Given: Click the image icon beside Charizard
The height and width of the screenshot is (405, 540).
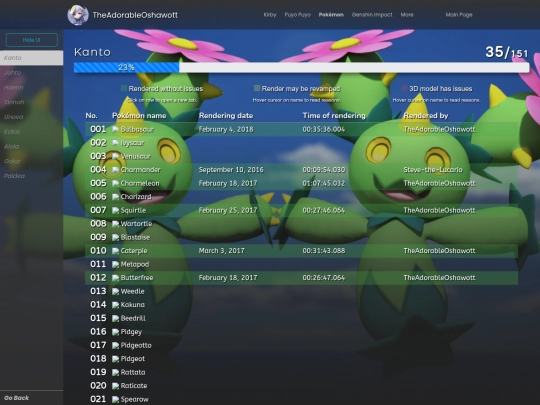Looking at the screenshot, I should click(115, 197).
